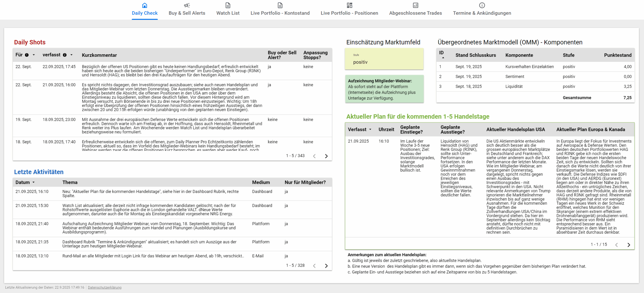Click the Live Portfolio Positionen grid icon

[349, 5]
